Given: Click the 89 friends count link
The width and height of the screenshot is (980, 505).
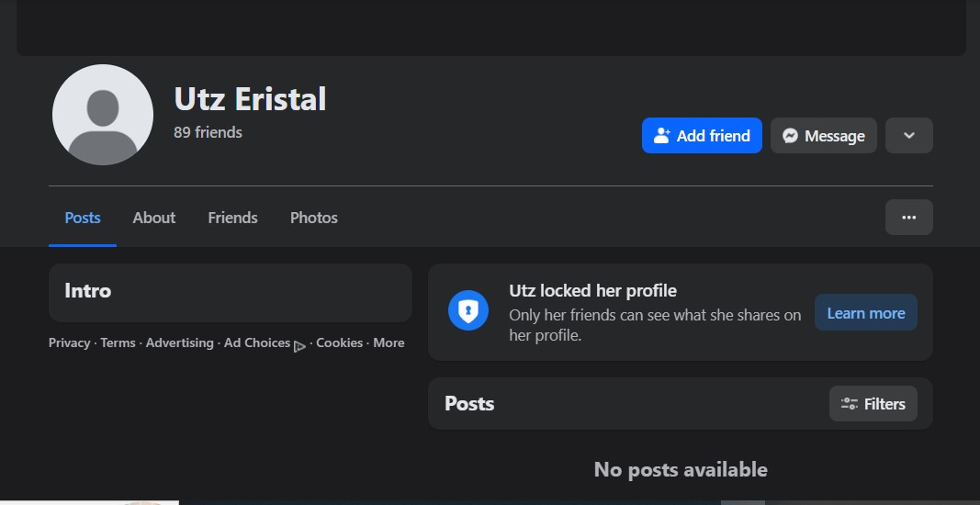Looking at the screenshot, I should point(208,132).
